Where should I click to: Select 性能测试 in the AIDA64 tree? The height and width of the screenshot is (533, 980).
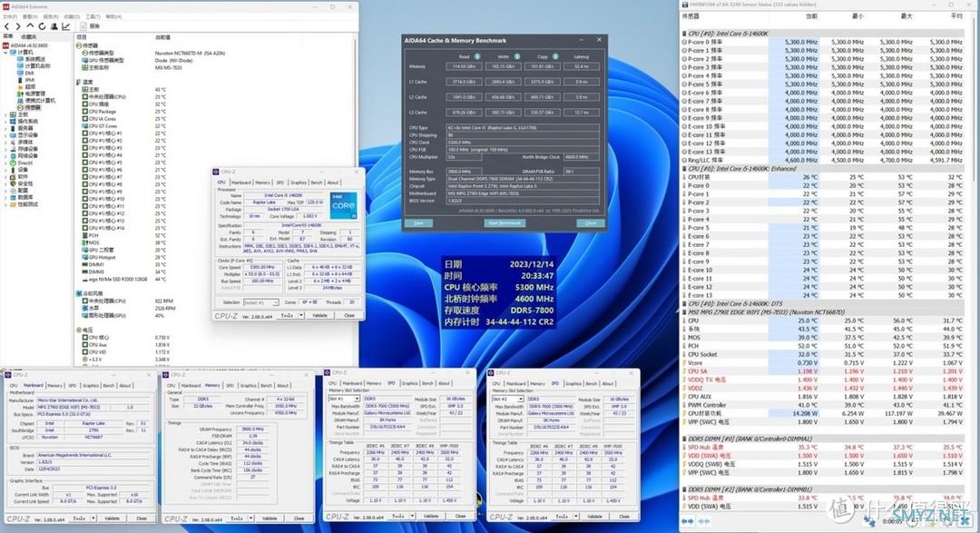pos(24,204)
